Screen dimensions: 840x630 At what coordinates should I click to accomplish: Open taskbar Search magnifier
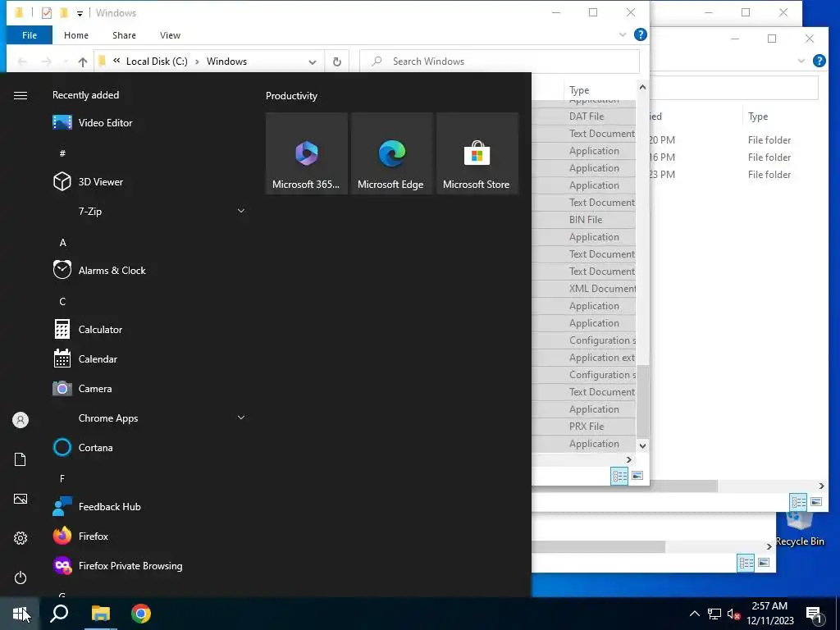pos(59,614)
